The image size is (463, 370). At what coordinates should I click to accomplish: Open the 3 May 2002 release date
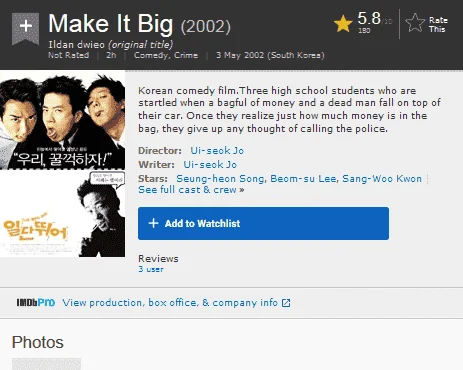click(270, 55)
